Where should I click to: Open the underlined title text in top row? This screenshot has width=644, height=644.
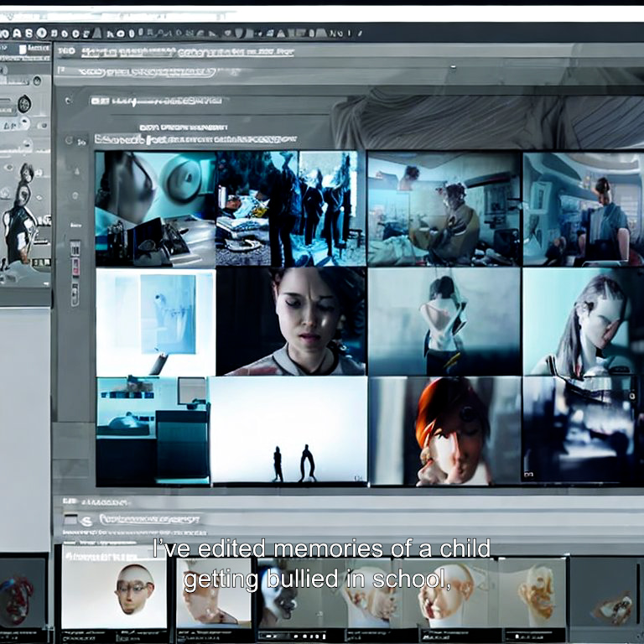tap(188, 52)
